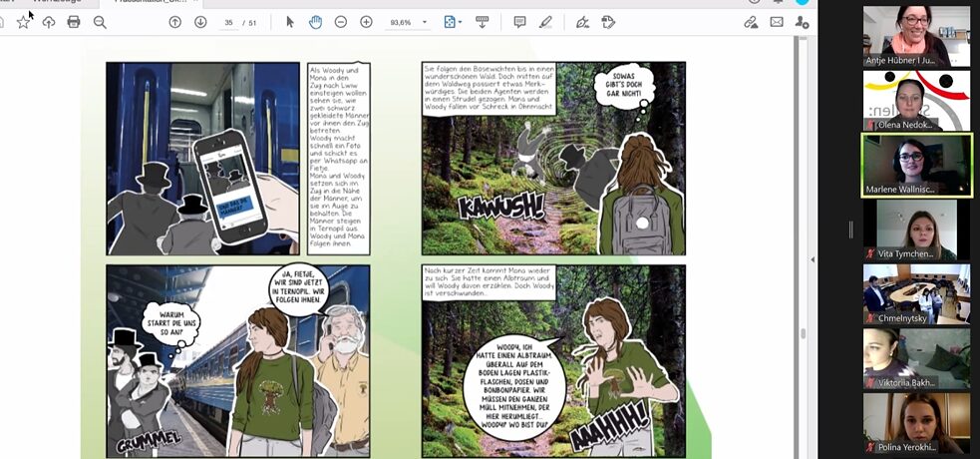The image size is (980, 459).
Task: Click the scrolling mode toolbar icon
Action: tap(482, 23)
